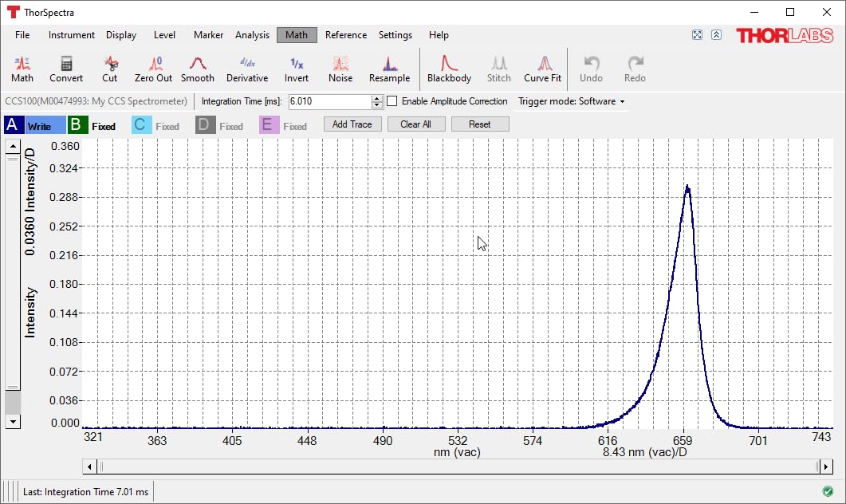
Task: Select the Cut tool
Action: point(109,69)
